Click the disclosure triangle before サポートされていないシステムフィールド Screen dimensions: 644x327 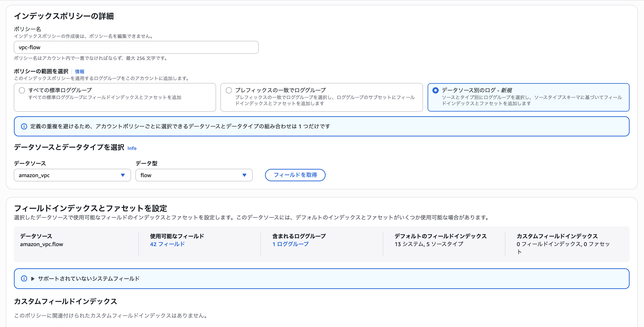pyautogui.click(x=32, y=278)
